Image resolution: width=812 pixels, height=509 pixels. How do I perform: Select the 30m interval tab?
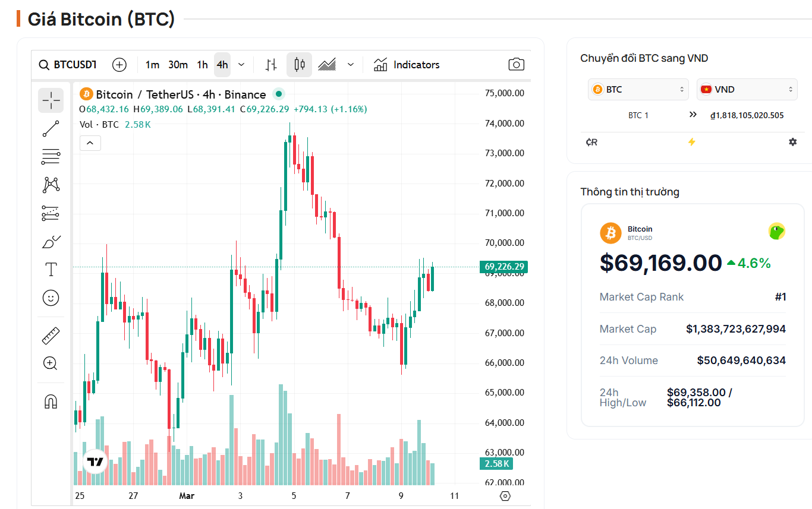(178, 64)
